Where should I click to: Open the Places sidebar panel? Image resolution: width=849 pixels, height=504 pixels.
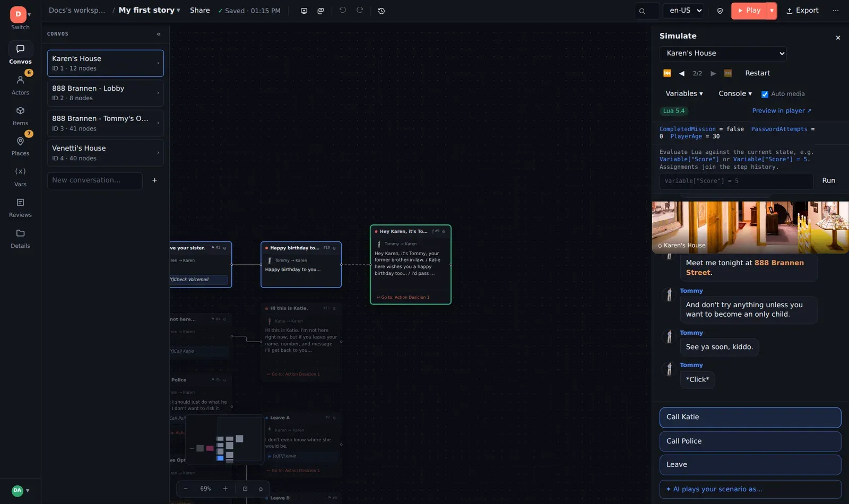[x=20, y=146]
